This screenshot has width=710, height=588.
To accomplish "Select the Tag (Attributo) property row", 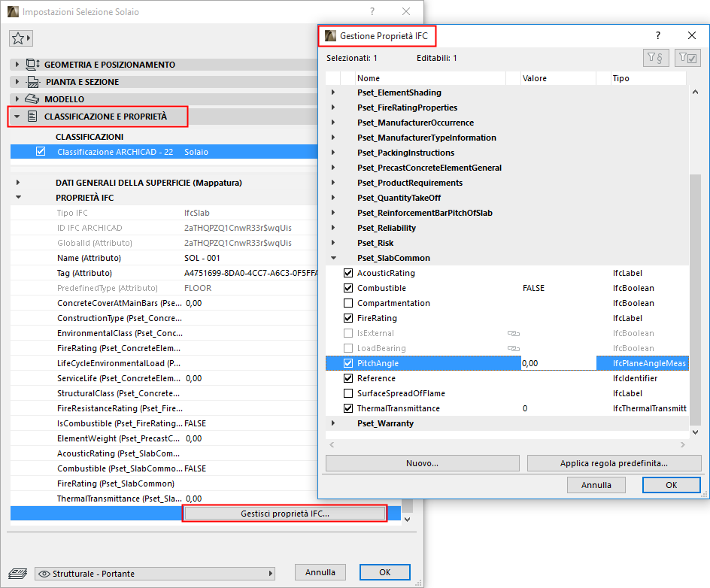I will 165,273.
